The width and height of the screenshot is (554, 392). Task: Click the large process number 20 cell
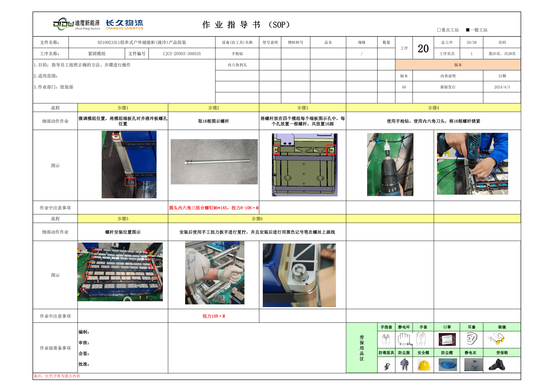(423, 48)
